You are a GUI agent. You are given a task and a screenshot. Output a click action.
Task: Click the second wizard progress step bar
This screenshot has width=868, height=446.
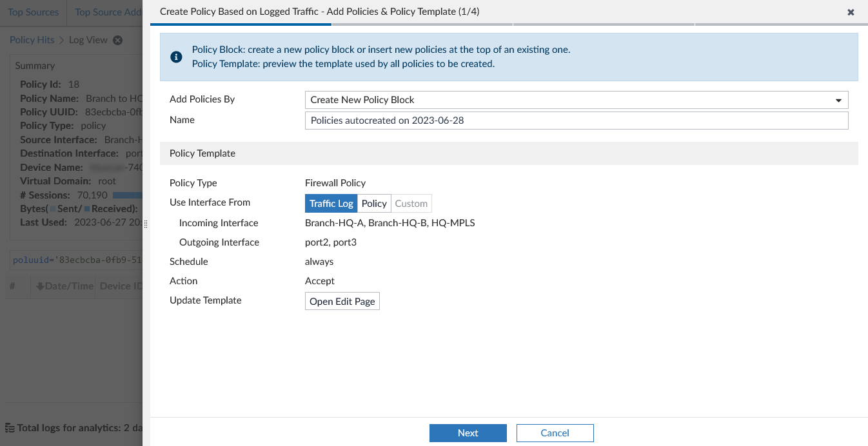coord(422,24)
